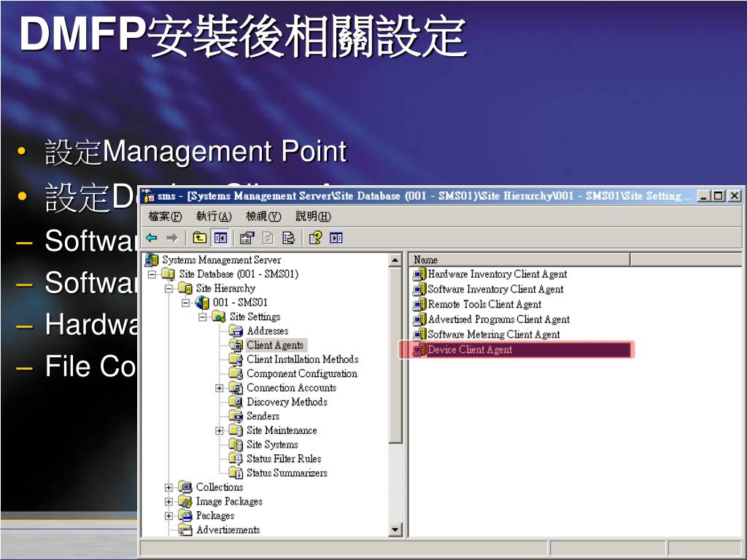Maximize the sms console window

click(718, 195)
